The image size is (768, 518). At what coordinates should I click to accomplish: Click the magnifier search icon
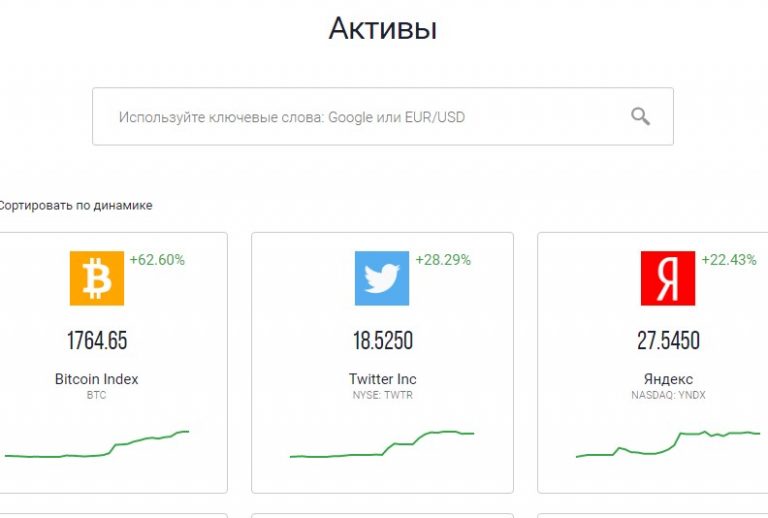640,117
